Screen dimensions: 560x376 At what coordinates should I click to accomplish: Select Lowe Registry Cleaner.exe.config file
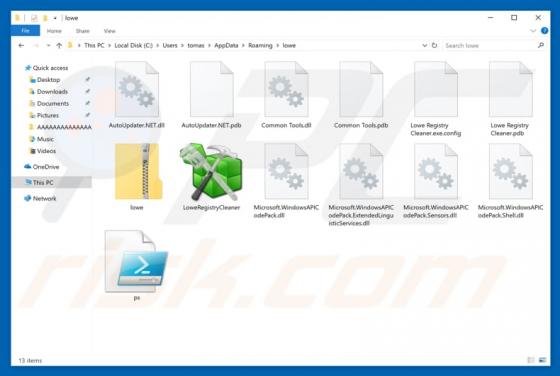(x=436, y=99)
